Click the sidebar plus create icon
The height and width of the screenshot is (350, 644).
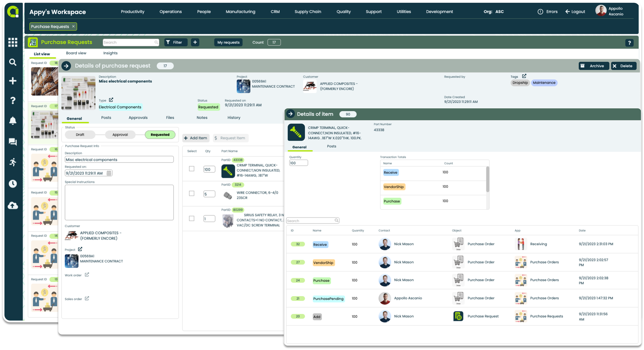(13, 81)
